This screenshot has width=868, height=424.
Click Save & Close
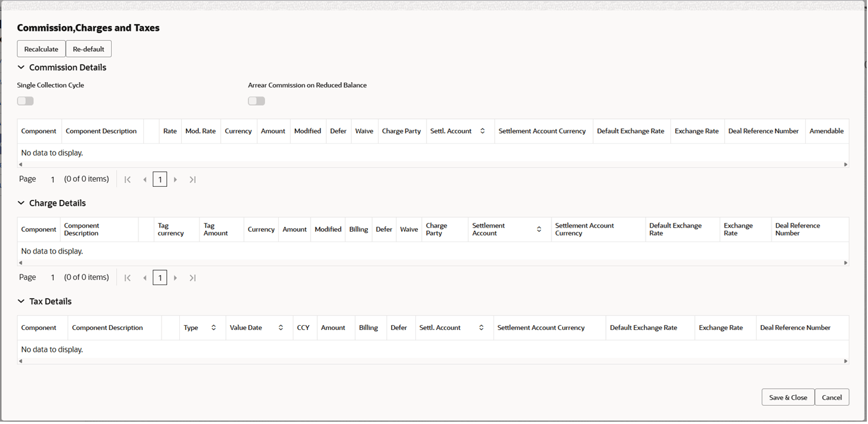788,397
